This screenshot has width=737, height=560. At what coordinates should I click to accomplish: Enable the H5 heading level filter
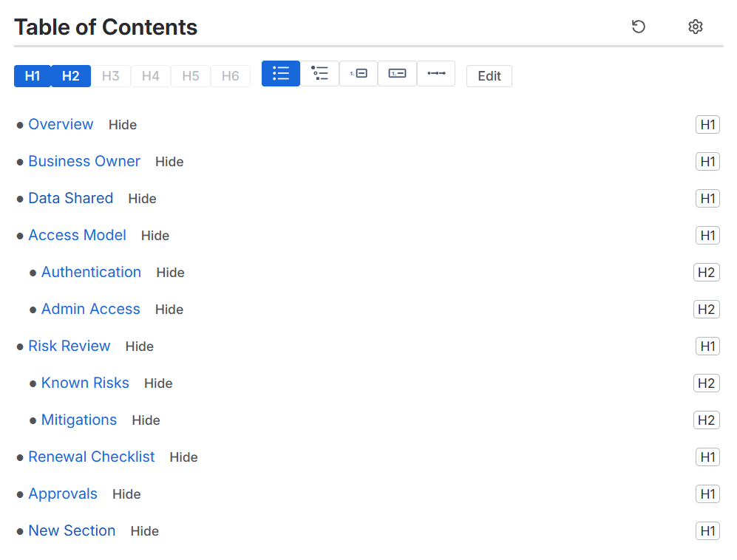coord(191,76)
